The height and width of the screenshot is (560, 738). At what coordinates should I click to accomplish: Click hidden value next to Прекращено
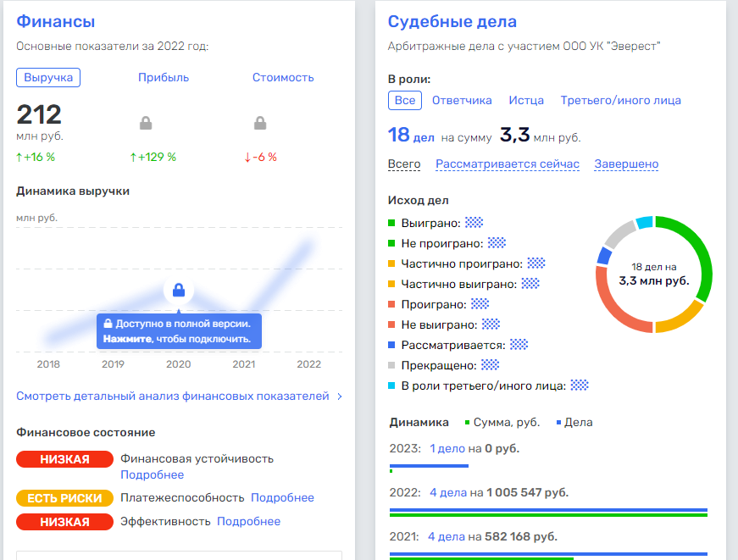(x=491, y=365)
